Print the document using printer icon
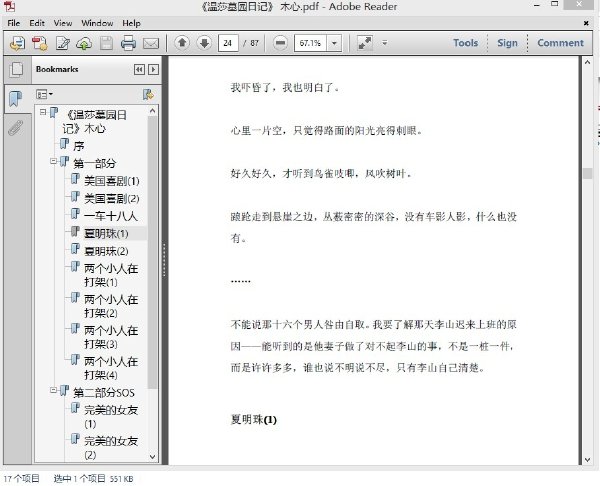 coord(128,43)
